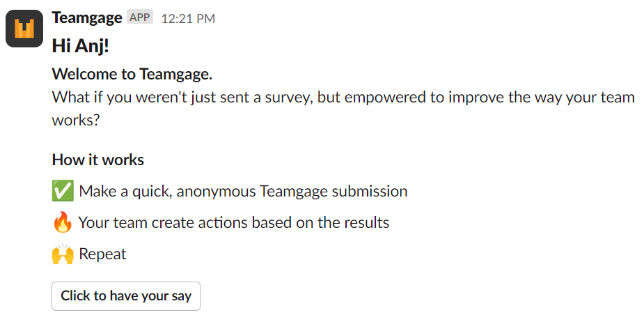Open the Teamgage sender name

pyautogui.click(x=87, y=17)
